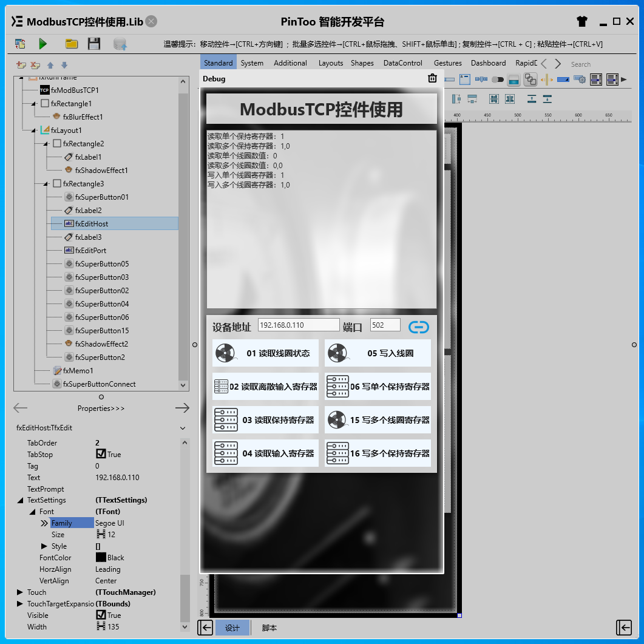Open the fxEditHost:TfxEdit component dropdown
Screen dimensions: 644x644
coord(183,428)
